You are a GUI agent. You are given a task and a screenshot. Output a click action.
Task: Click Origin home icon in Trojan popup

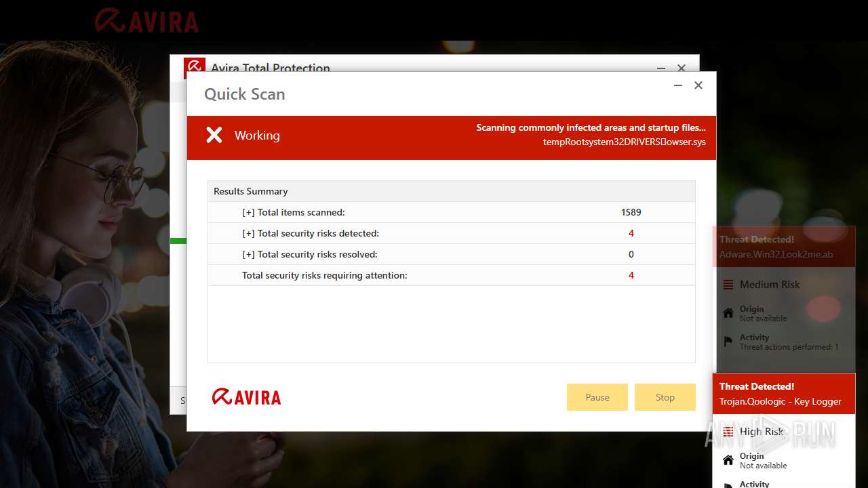pos(728,461)
